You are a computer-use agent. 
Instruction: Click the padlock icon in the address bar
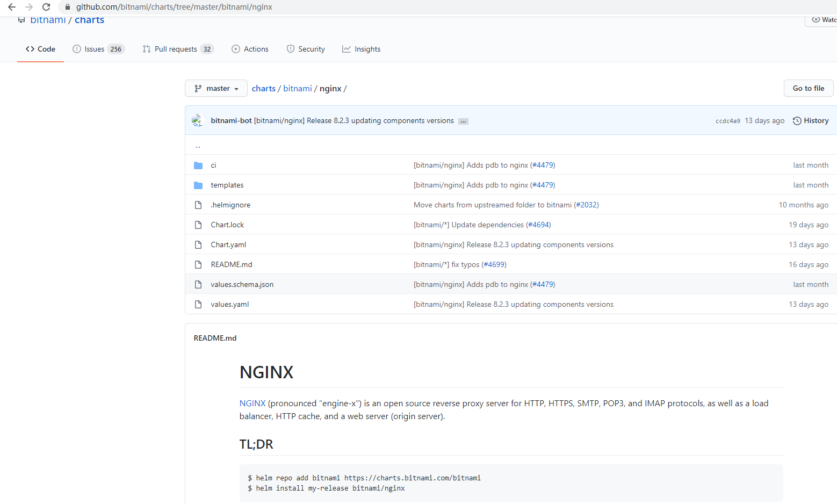coord(67,7)
